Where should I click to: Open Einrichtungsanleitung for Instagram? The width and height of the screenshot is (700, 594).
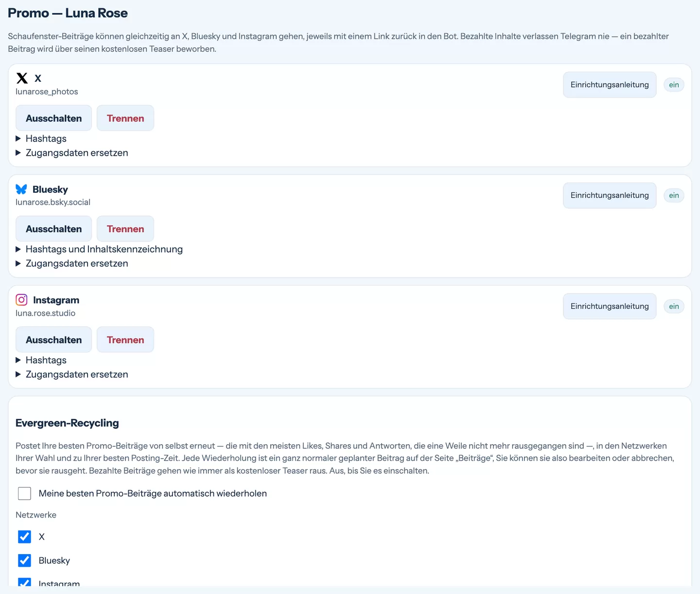pyautogui.click(x=610, y=306)
